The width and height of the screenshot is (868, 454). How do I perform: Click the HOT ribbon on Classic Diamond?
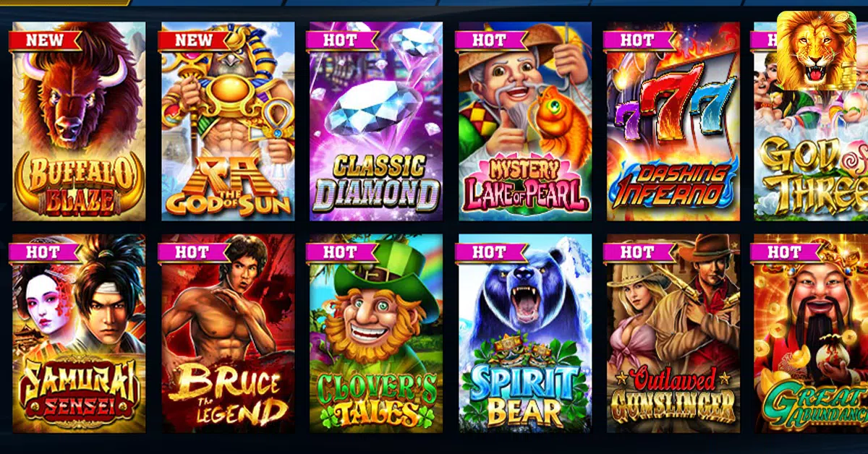[341, 40]
